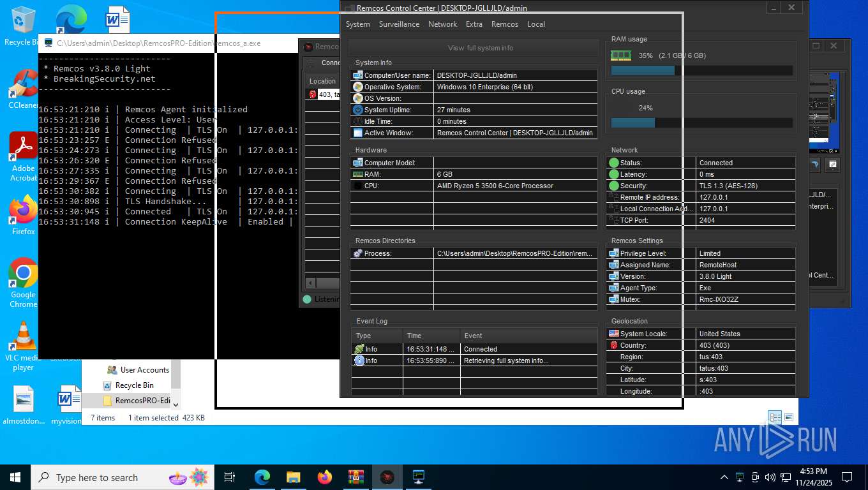868x490 pixels.
Task: Click the Location column header in the background Remcos window
Action: [322, 81]
